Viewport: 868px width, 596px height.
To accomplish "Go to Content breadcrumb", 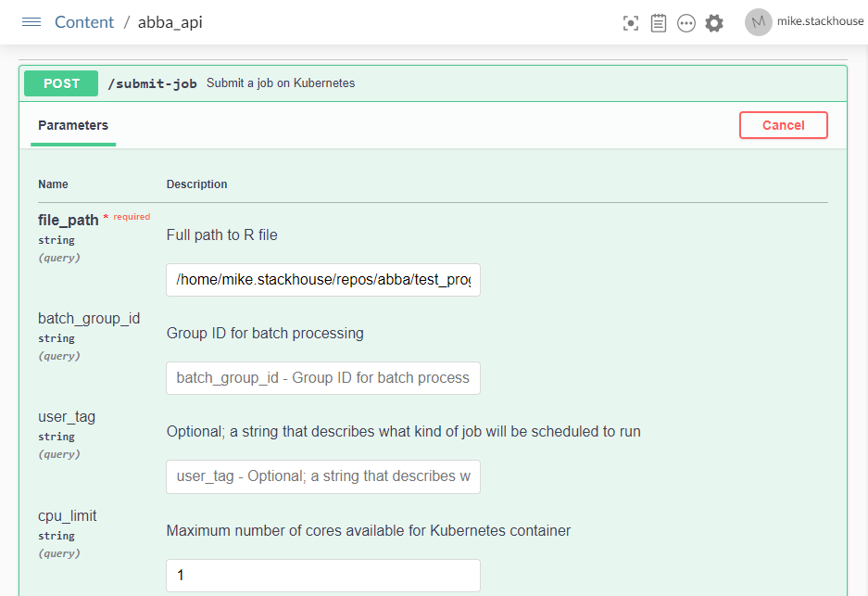I will coord(84,22).
